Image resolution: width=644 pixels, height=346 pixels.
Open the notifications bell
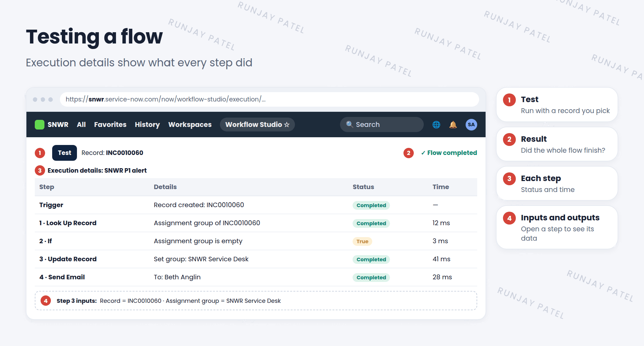click(x=453, y=125)
